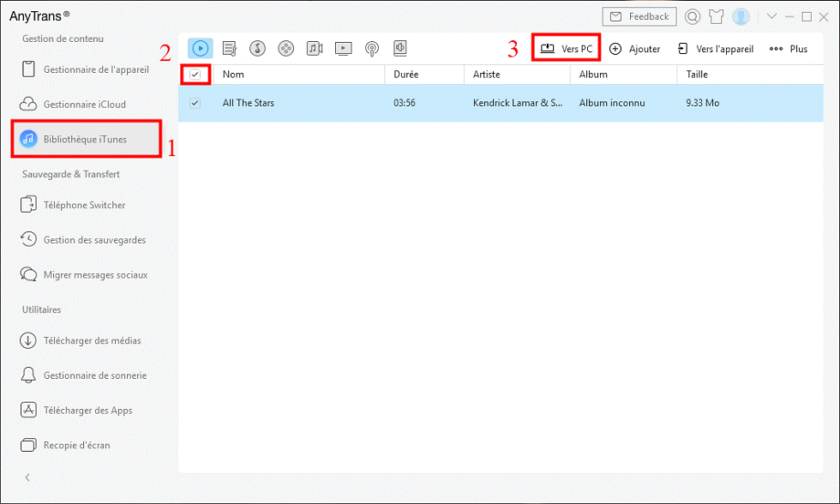The width and height of the screenshot is (840, 504).
Task: Click the Kendrick Lamar & S... artist cell
Action: [x=518, y=103]
